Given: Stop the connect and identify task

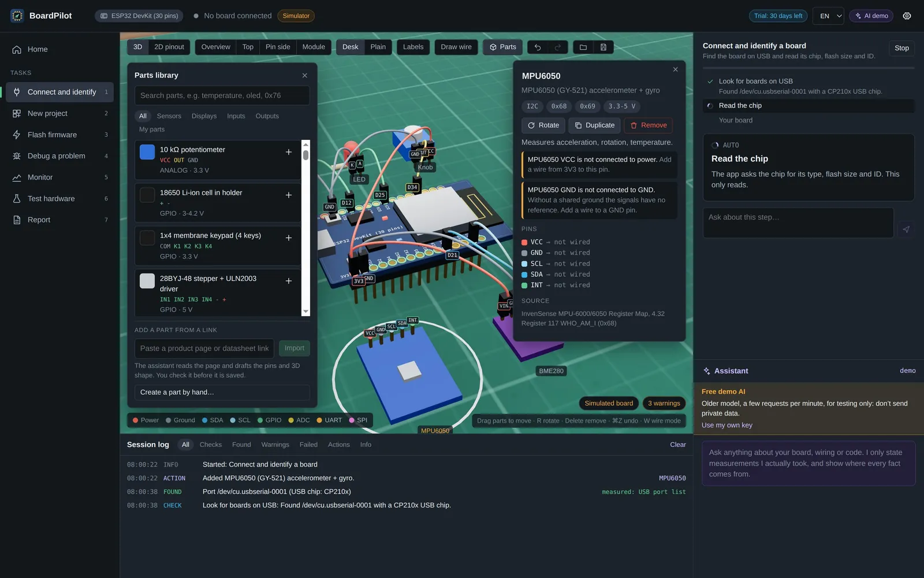Looking at the screenshot, I should point(901,48).
